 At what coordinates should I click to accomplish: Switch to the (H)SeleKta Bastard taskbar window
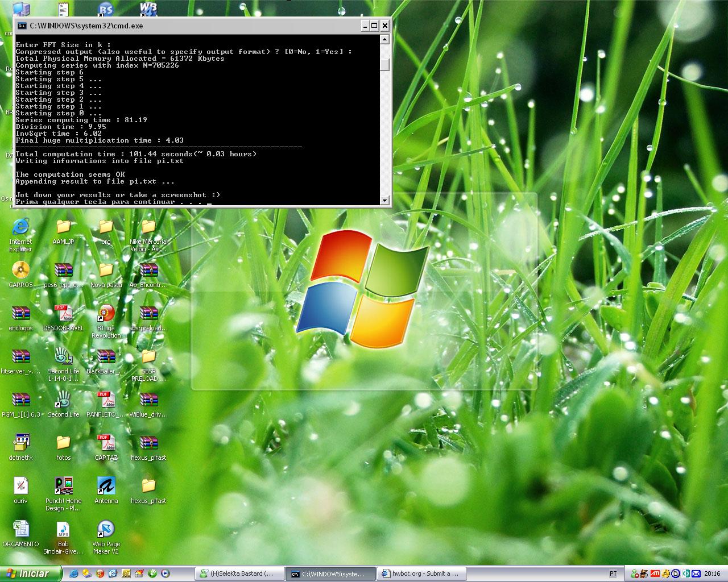point(239,574)
